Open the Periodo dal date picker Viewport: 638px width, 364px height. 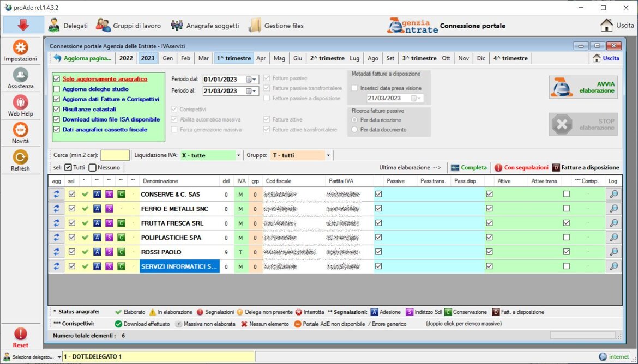tap(251, 79)
